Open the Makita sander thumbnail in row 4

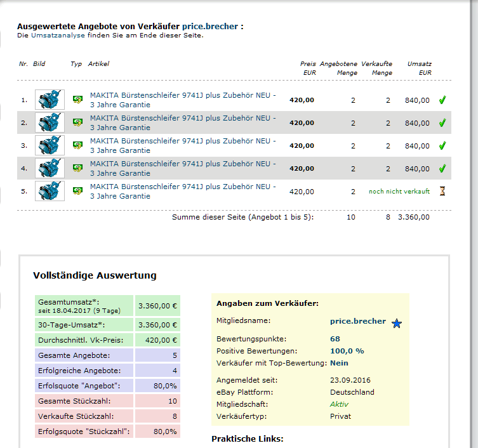(50, 168)
